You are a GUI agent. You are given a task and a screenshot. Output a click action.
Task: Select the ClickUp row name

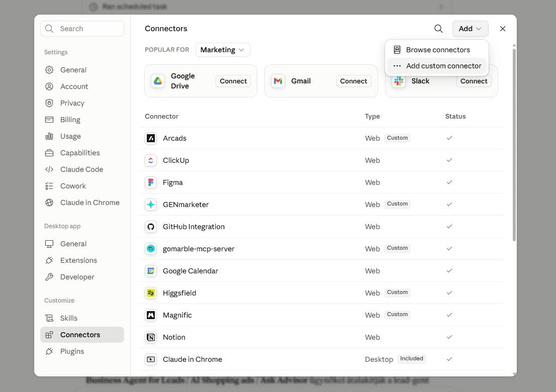(176, 160)
